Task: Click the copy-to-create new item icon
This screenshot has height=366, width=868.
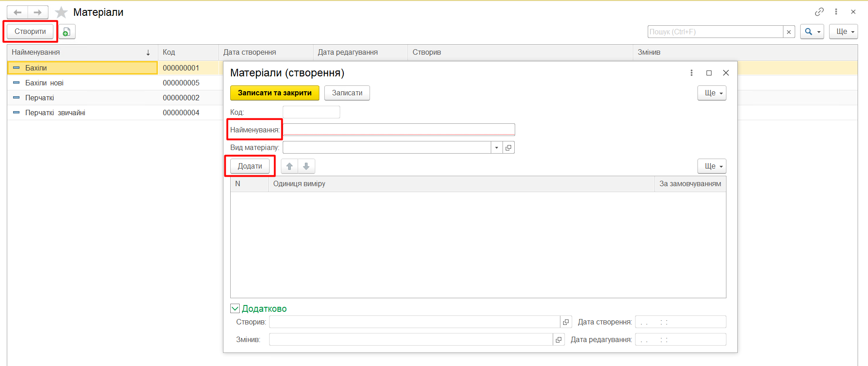Action: (x=66, y=32)
